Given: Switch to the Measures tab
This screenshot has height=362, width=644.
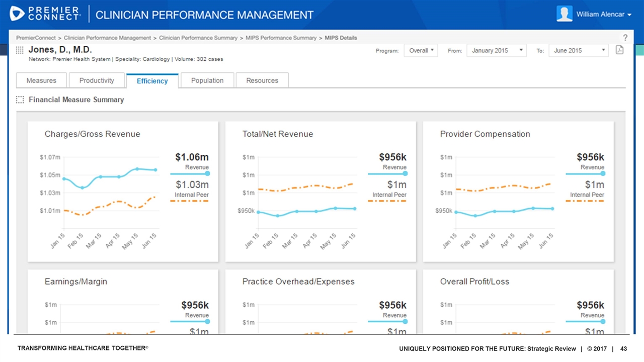Looking at the screenshot, I should (41, 80).
